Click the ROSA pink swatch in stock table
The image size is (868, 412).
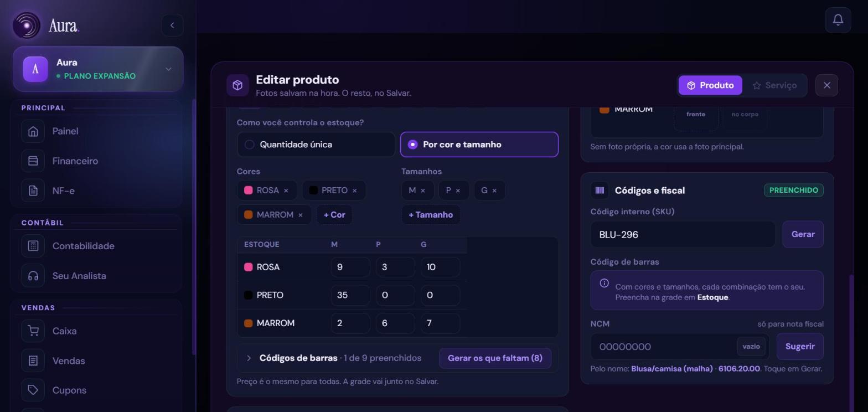pyautogui.click(x=249, y=267)
